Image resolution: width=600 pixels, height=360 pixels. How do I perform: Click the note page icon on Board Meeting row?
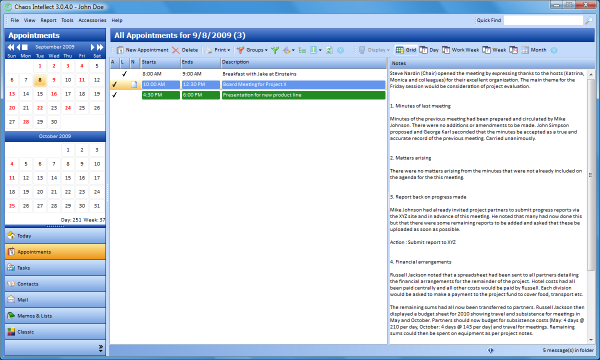pyautogui.click(x=134, y=85)
